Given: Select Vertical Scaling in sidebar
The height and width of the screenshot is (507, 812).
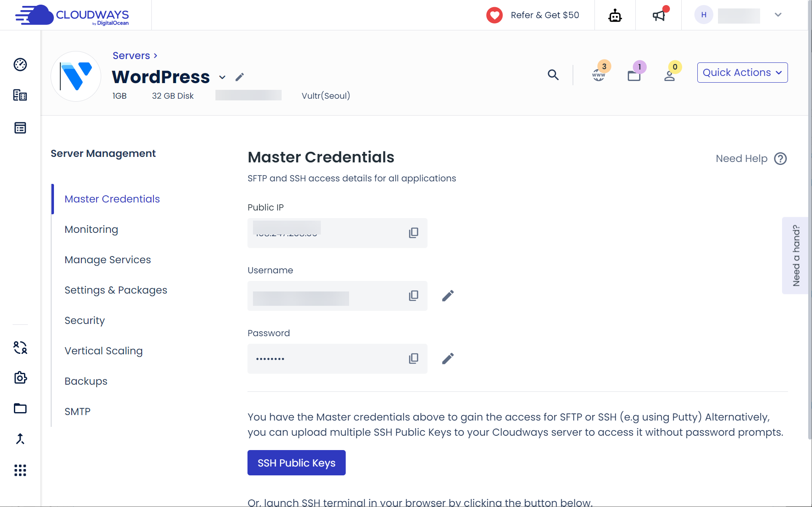Looking at the screenshot, I should [x=103, y=351].
